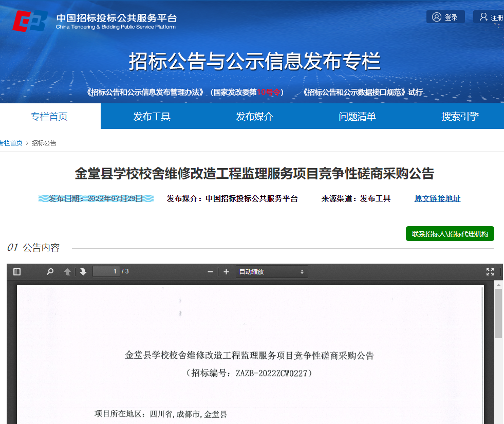Click 招标编号 ZAZB-2022ZCW0227 text in PDF
The width and height of the screenshot is (504, 424).
pos(249,373)
